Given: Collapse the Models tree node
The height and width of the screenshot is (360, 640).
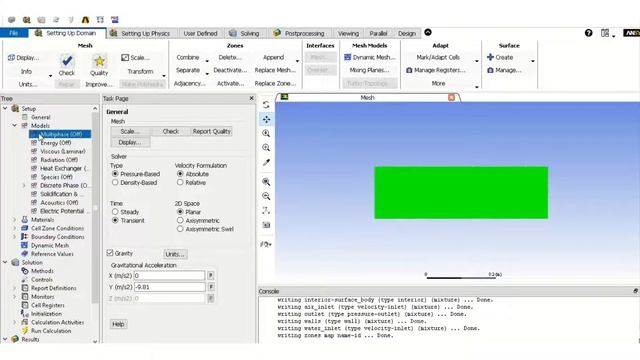Looking at the screenshot, I should pyautogui.click(x=15, y=126).
